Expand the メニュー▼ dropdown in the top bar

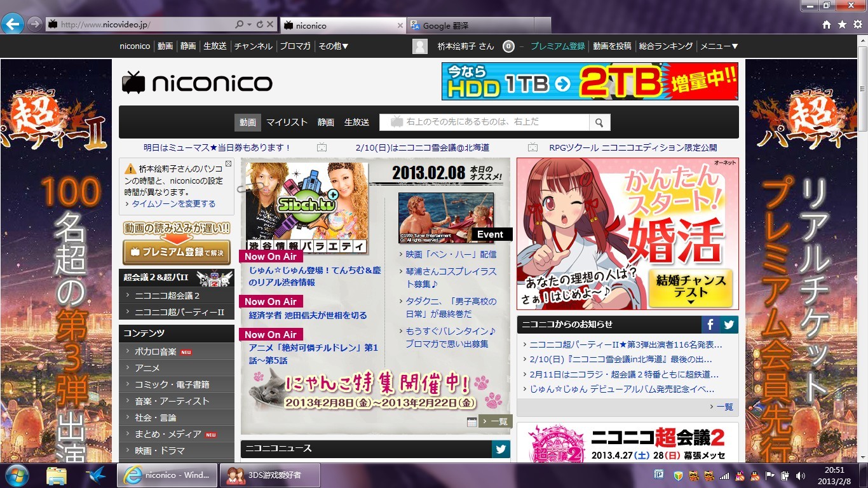(x=719, y=46)
